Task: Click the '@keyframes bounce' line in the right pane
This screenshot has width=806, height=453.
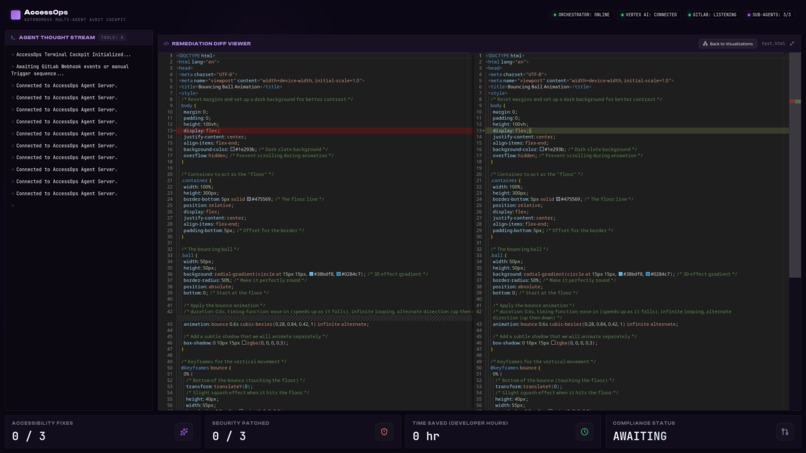Action: 515,368
